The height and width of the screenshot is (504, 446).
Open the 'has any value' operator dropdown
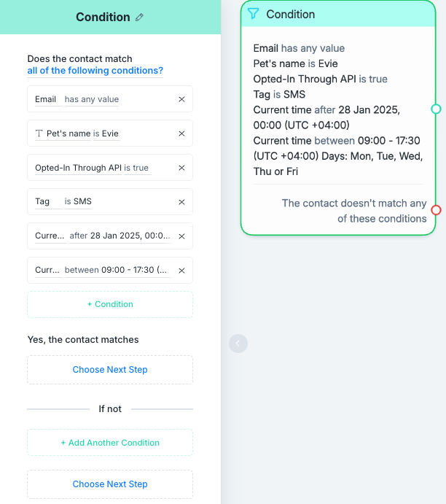tap(92, 99)
